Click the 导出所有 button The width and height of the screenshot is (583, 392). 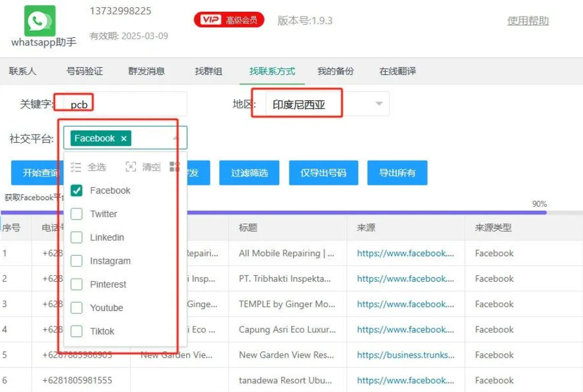pyautogui.click(x=397, y=173)
